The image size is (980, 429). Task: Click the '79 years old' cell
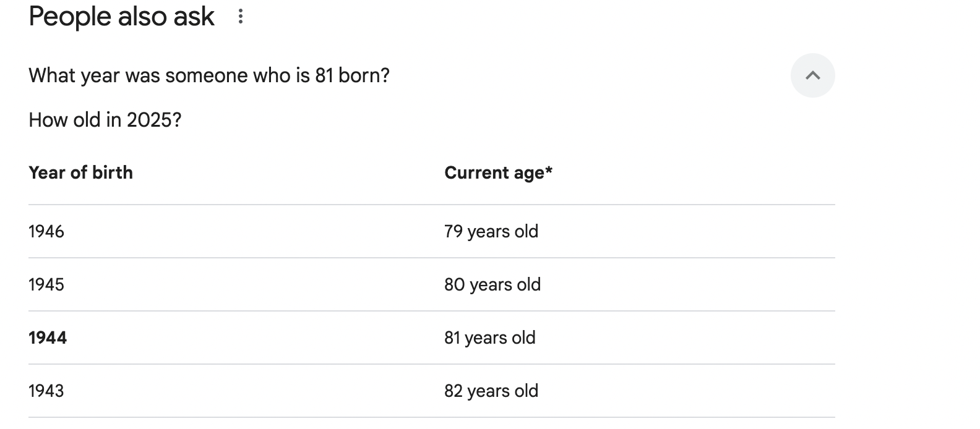(x=491, y=232)
